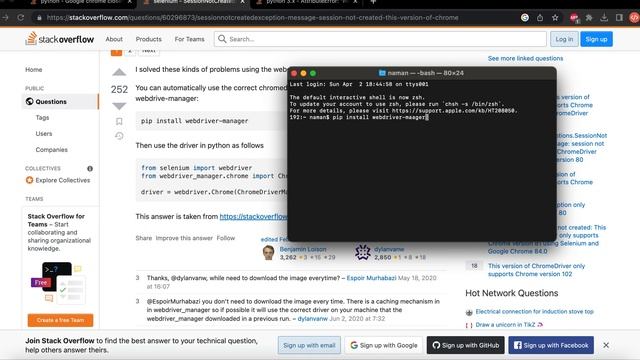Click Create a free Team button
Image resolution: width=640 pixels, height=360 pixels.
point(60,320)
